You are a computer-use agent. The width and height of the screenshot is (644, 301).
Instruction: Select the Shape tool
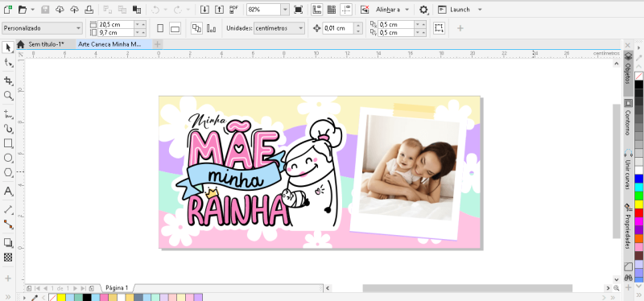pyautogui.click(x=8, y=63)
